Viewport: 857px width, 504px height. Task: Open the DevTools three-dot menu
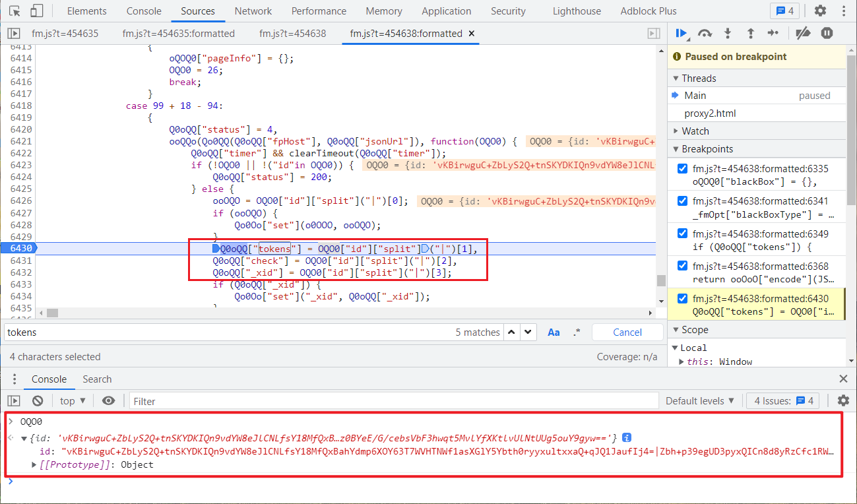pyautogui.click(x=842, y=11)
